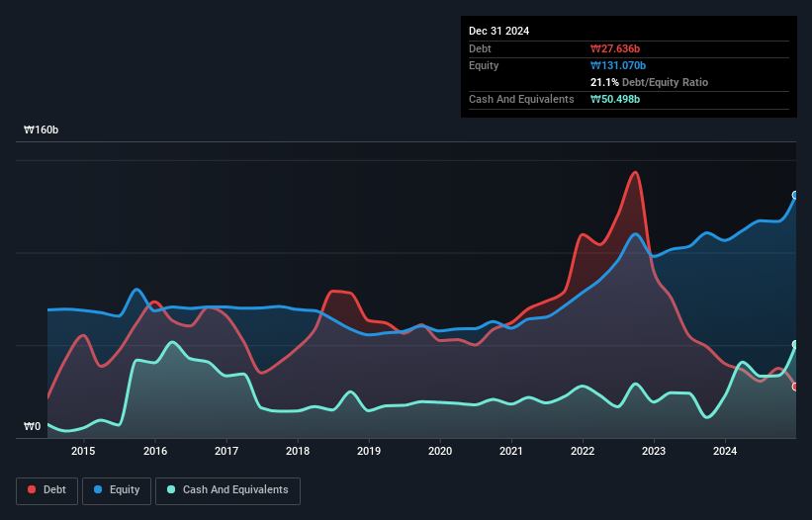Click the 2023 x-axis label

pos(654,451)
